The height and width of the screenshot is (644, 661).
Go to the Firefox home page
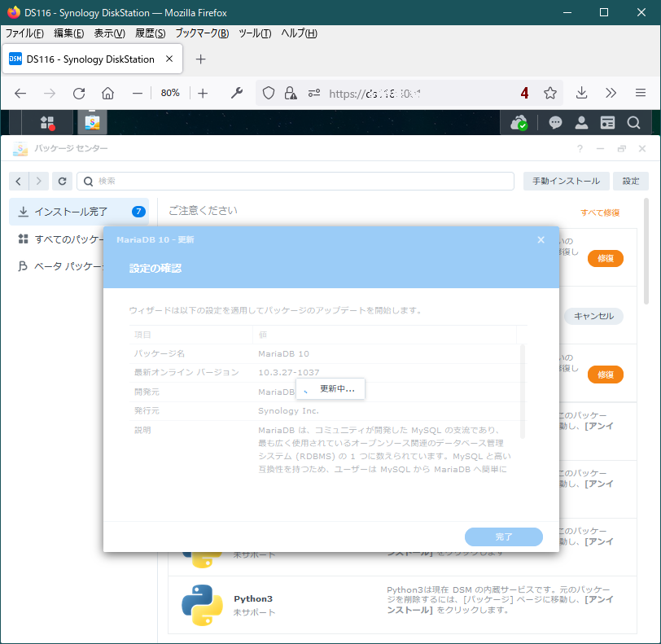click(x=108, y=93)
